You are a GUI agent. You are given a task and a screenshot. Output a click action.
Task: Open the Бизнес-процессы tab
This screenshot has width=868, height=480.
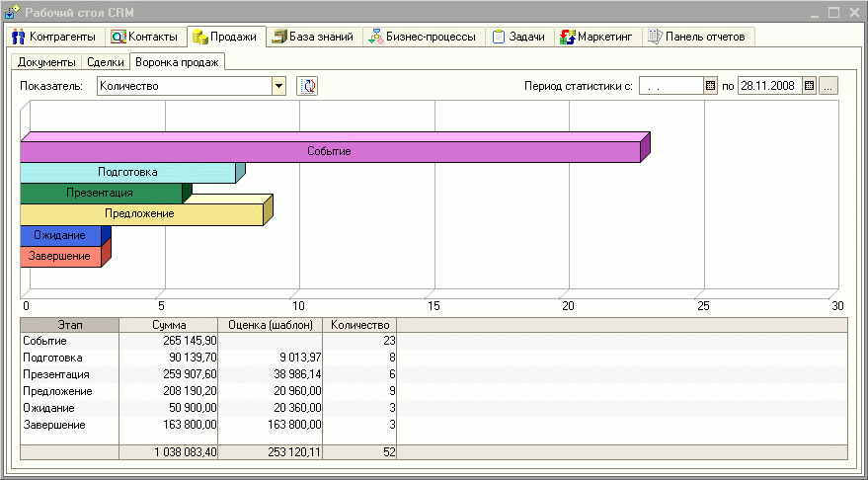(422, 37)
